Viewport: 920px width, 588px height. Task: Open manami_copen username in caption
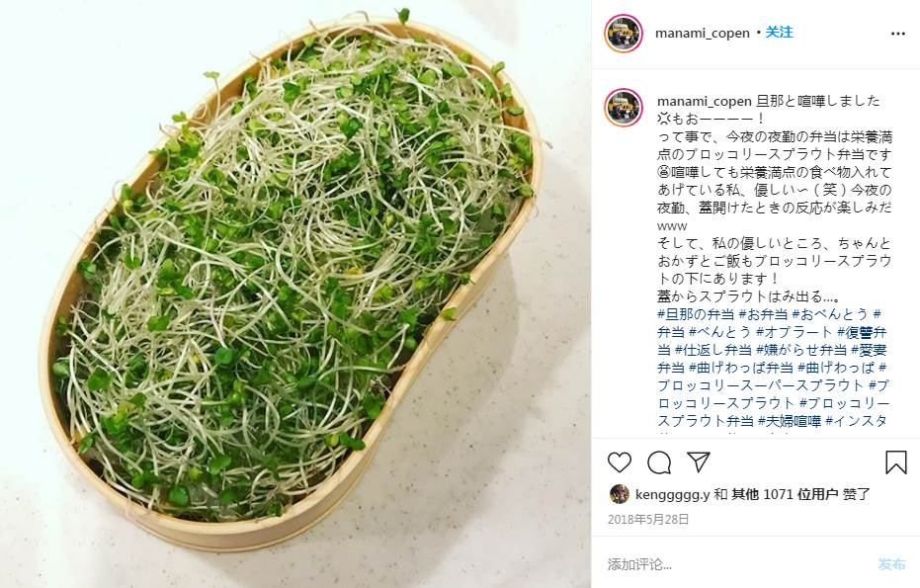704,101
